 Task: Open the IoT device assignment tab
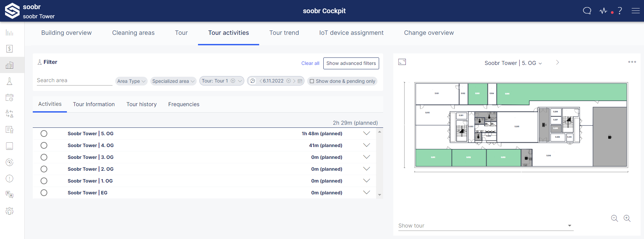tap(351, 33)
